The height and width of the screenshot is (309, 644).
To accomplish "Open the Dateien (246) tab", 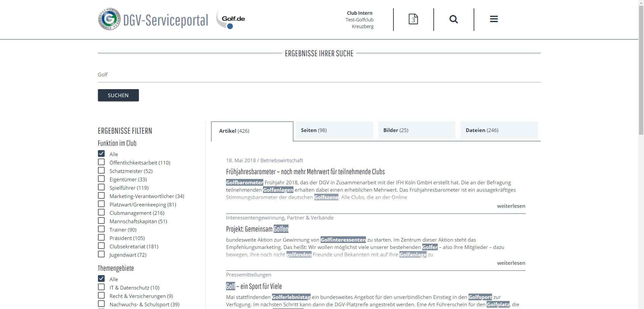I will coord(499,130).
